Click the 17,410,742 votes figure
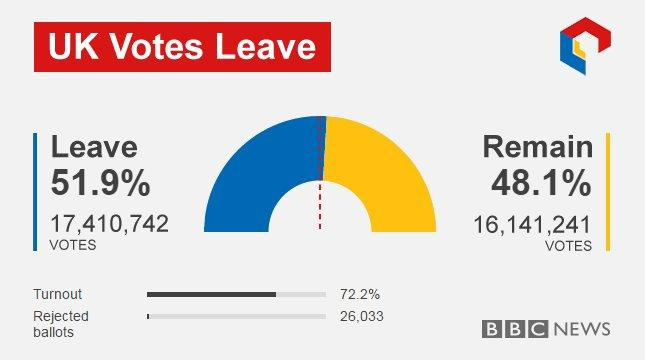This screenshot has width=645, height=360. tap(109, 224)
